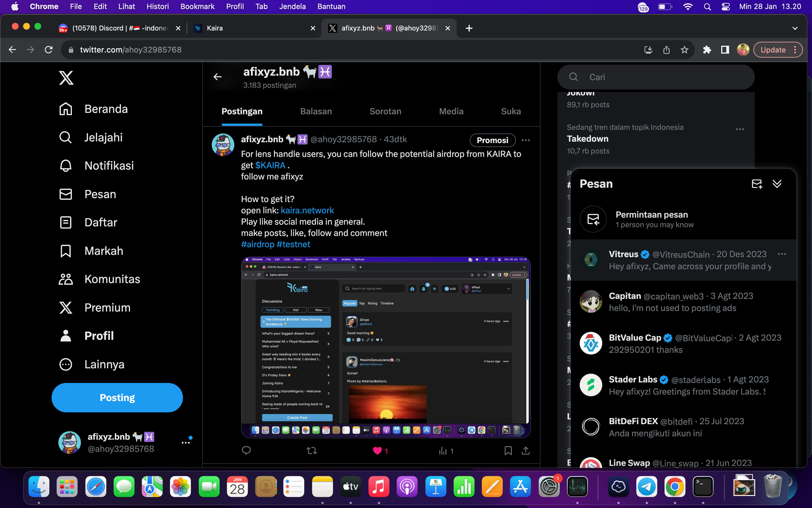Open Histori menu in menu bar
The height and width of the screenshot is (508, 812).
click(x=157, y=6)
